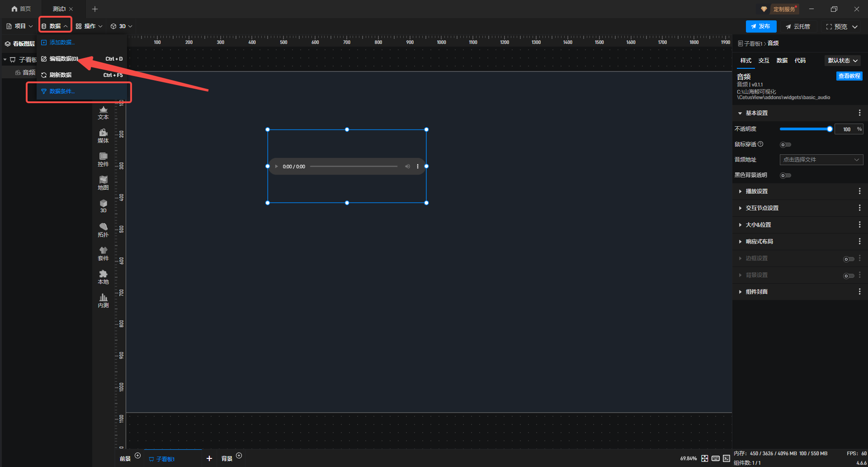Click the 发布 publish button

[760, 27]
